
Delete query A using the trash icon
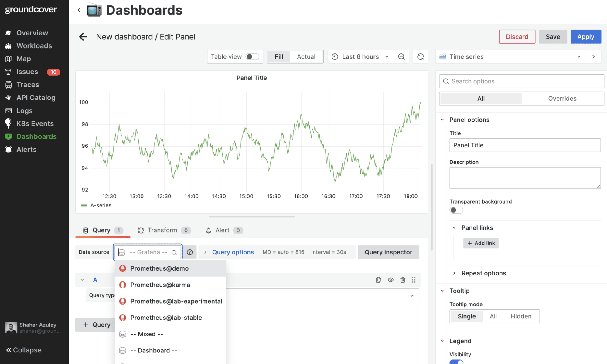click(403, 280)
